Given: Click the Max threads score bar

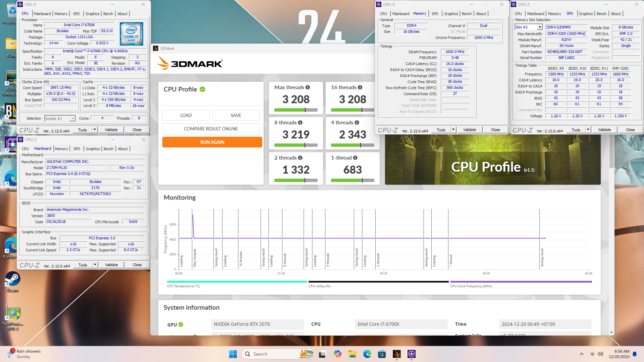Looking at the screenshot, I should tap(296, 110).
